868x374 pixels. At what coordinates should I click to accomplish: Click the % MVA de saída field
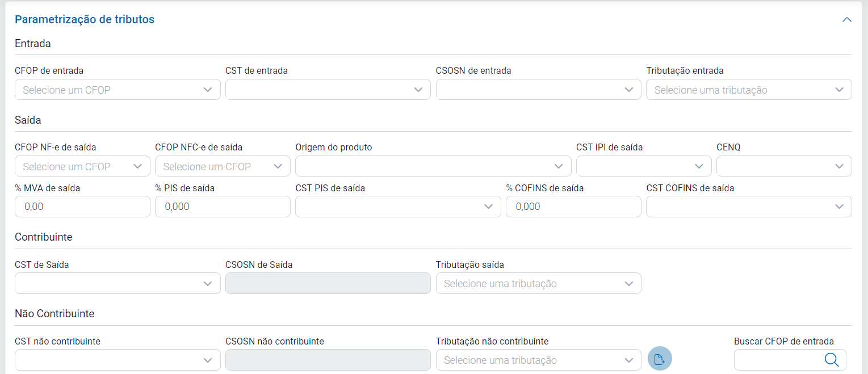82,207
